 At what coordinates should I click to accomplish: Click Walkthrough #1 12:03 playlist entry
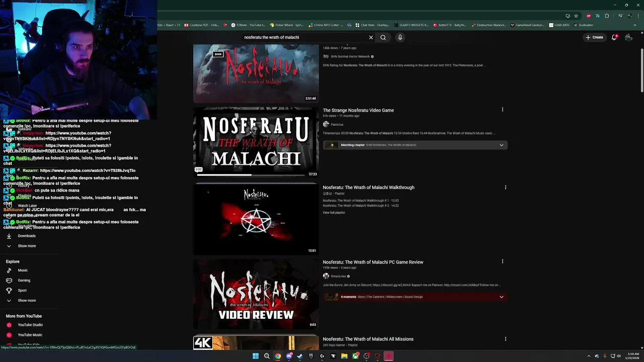click(361, 201)
